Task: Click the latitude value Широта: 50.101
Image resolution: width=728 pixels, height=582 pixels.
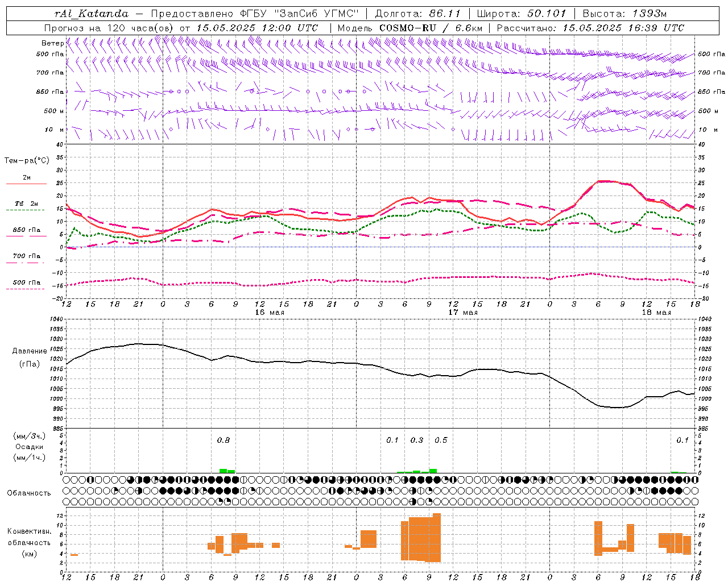Action: pos(522,14)
